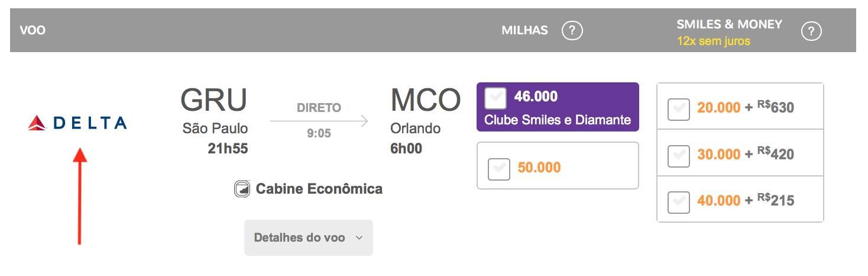Click the MCO airport code
The height and width of the screenshot is (276, 868).
(426, 100)
